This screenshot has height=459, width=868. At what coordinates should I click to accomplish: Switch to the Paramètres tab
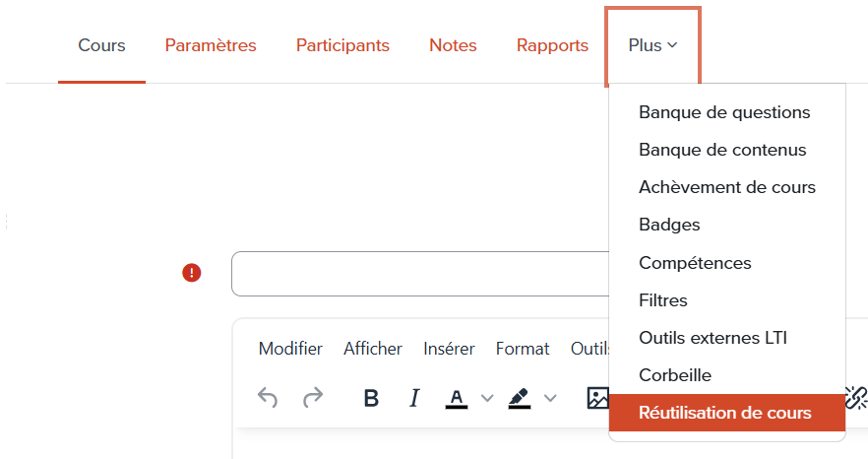coord(211,45)
